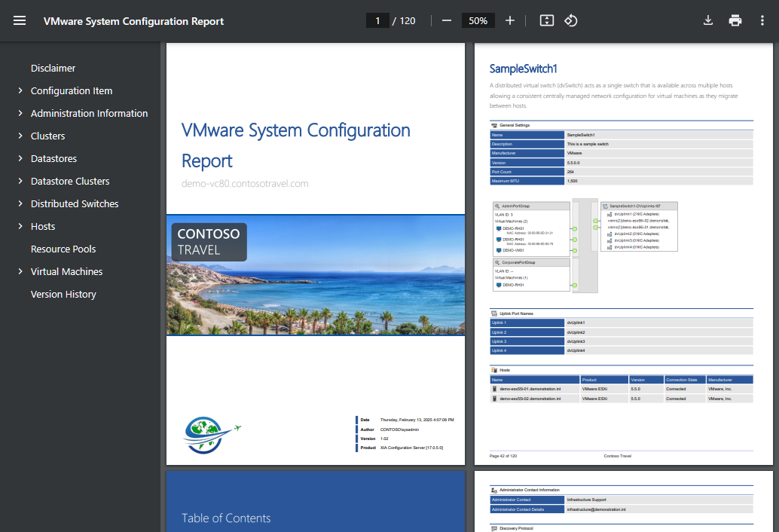This screenshot has width=779, height=532.
Task: Go to Administration Information section
Action: [x=90, y=113]
